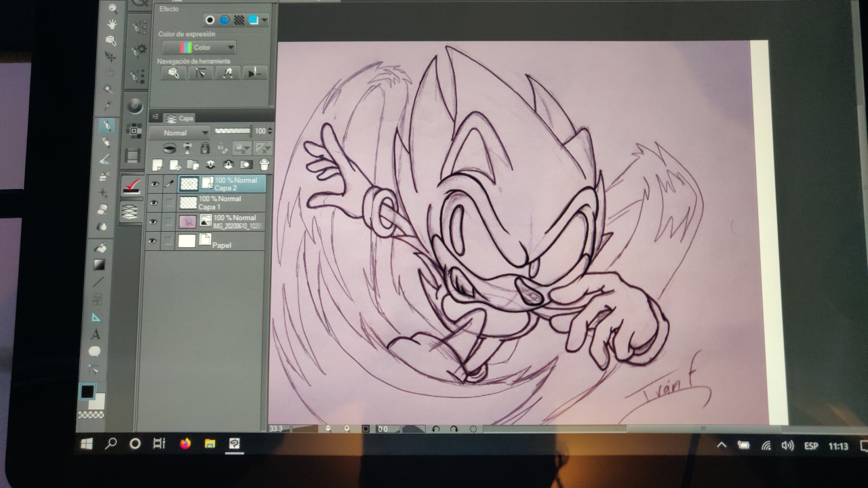
Task: Select the Hand move tool
Action: click(x=112, y=24)
